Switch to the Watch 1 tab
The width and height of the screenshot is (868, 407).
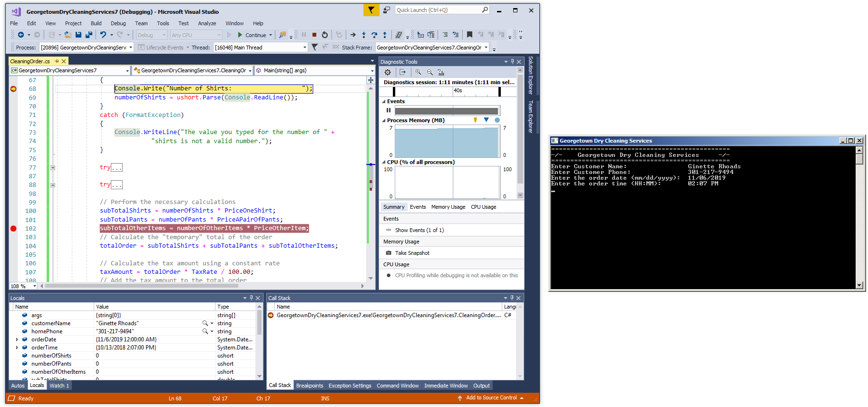pos(59,386)
